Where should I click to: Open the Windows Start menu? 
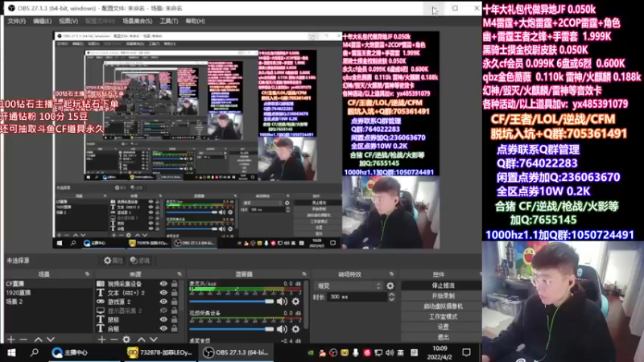[x=11, y=352]
